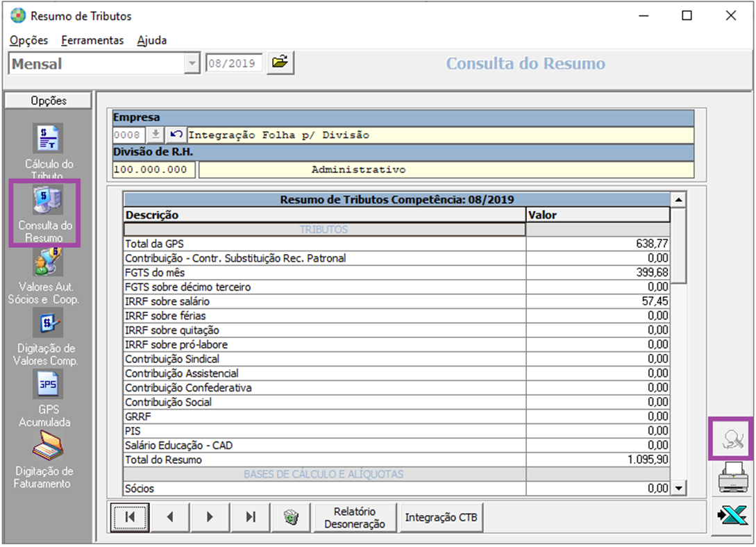Go to last record
This screenshot has height=547, width=756.
point(250,517)
